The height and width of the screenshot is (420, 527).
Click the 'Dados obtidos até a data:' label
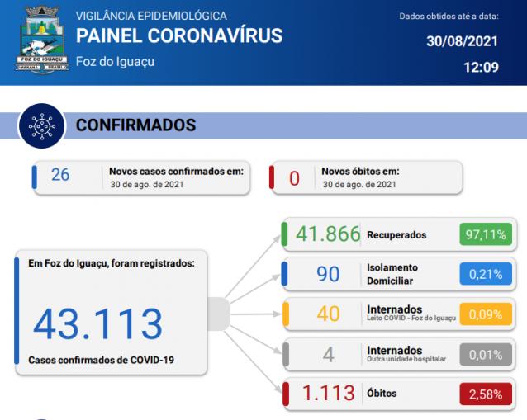449,17
